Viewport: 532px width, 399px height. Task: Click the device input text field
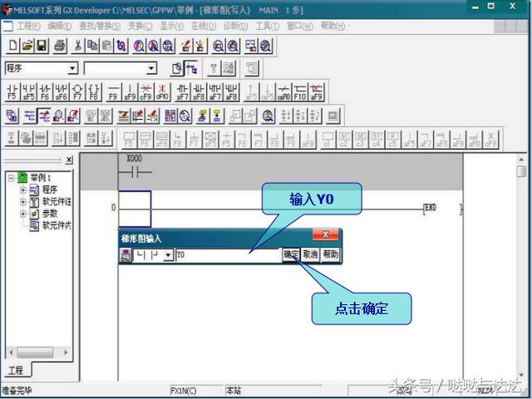(x=228, y=255)
